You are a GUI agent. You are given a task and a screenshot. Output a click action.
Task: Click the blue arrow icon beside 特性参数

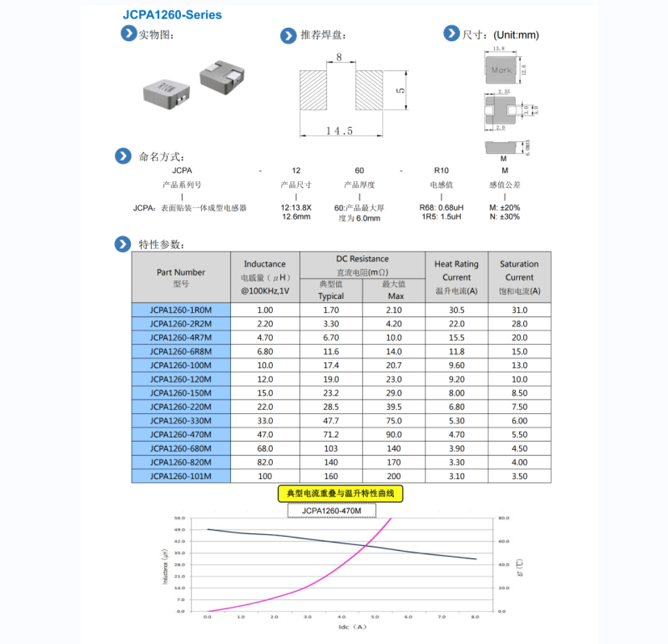(x=123, y=243)
